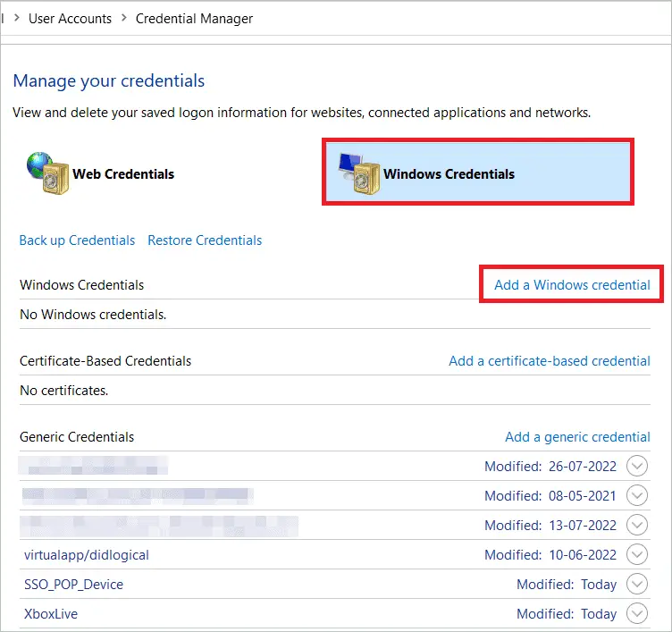Open the SSO_POP_Device credential entry

click(x=73, y=585)
